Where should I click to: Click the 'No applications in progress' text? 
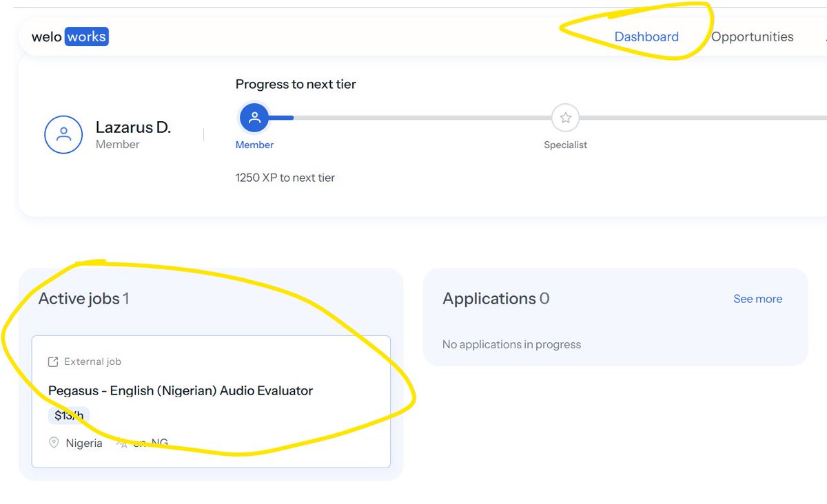click(511, 344)
